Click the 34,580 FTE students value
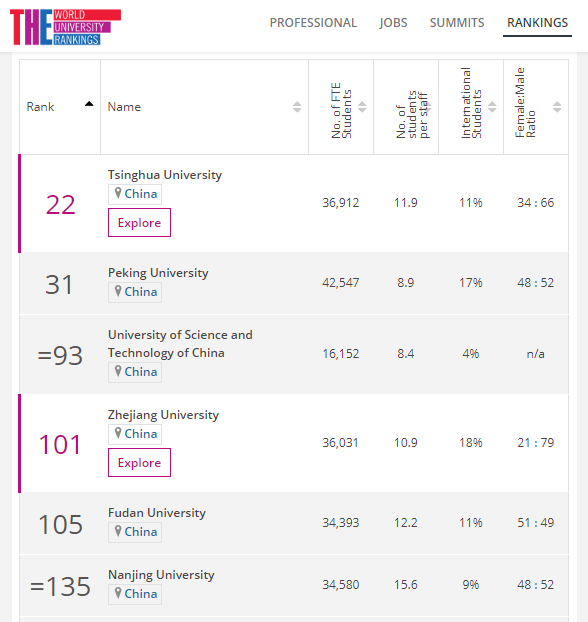The height and width of the screenshot is (622, 588). click(x=341, y=584)
